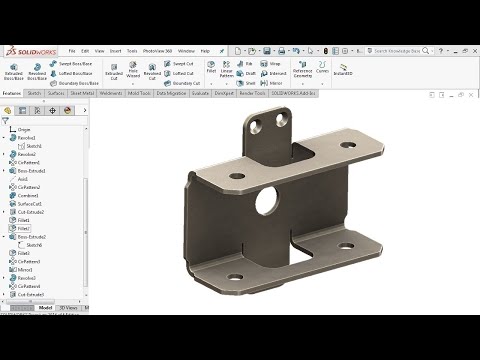Select the Fillet tool
Screen dimensions: 480x360
coord(211,67)
